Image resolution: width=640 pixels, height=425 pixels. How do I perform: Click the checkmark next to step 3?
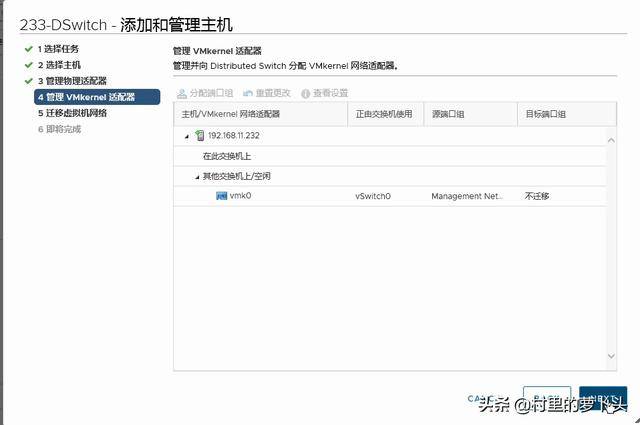28,80
